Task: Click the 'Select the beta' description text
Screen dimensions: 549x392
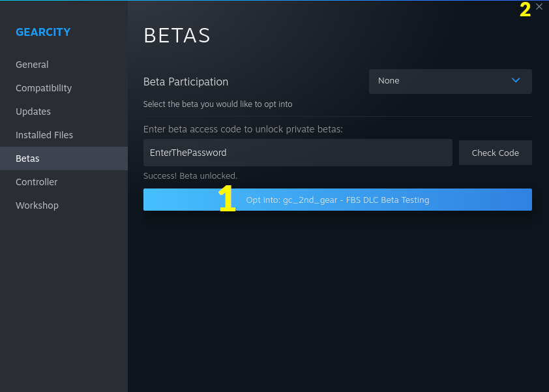Action: coord(218,104)
